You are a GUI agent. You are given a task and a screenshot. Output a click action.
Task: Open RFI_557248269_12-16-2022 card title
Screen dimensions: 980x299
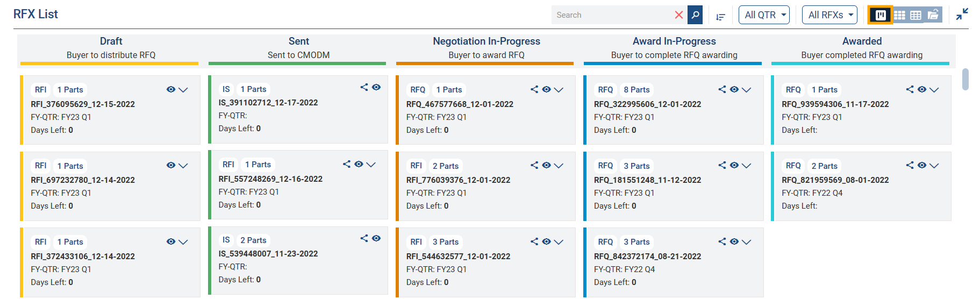click(x=270, y=179)
